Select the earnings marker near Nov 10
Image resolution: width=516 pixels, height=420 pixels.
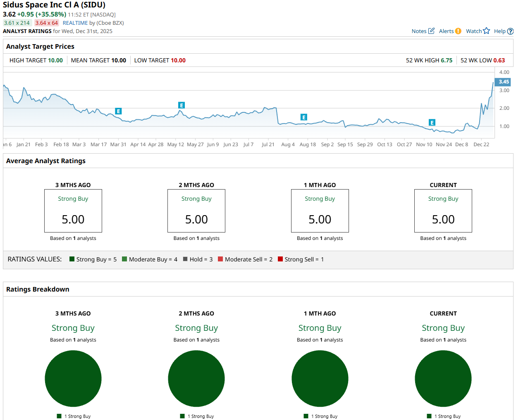[432, 123]
